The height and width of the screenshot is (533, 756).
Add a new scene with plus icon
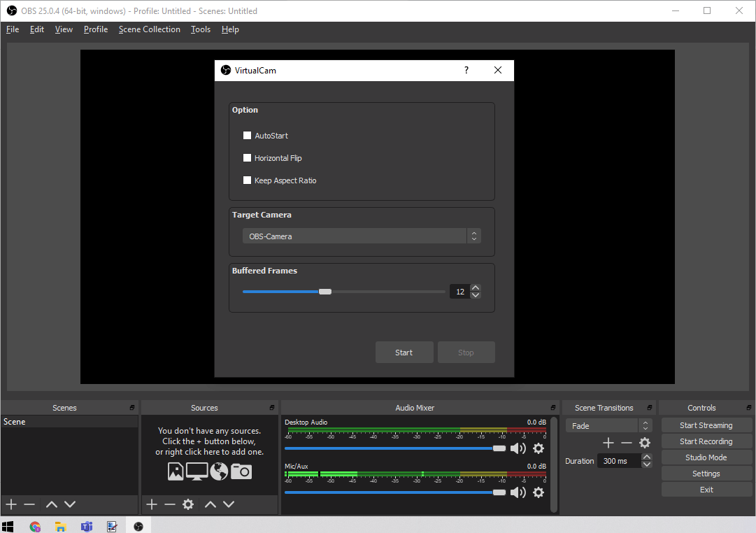pos(11,504)
